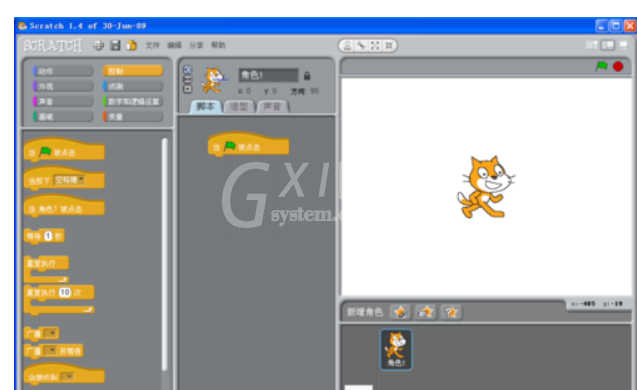Viewport: 637px width, 390px height.
Task: Select the 角色1 thumbnail in sprite list
Action: [396, 350]
